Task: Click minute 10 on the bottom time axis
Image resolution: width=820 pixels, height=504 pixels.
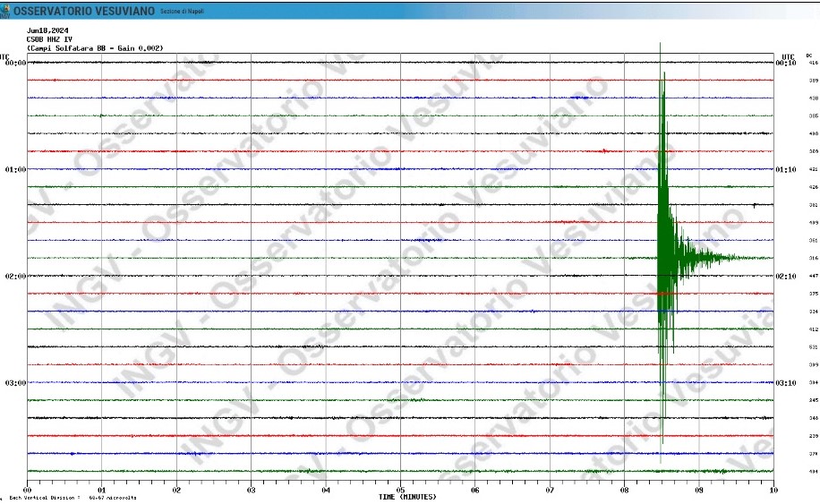Action: [x=773, y=490]
